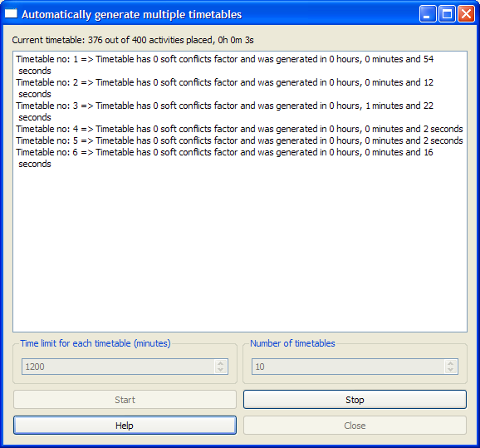Focus the number of timetables field
Viewport: 480px width, 448px height.
[x=348, y=367]
